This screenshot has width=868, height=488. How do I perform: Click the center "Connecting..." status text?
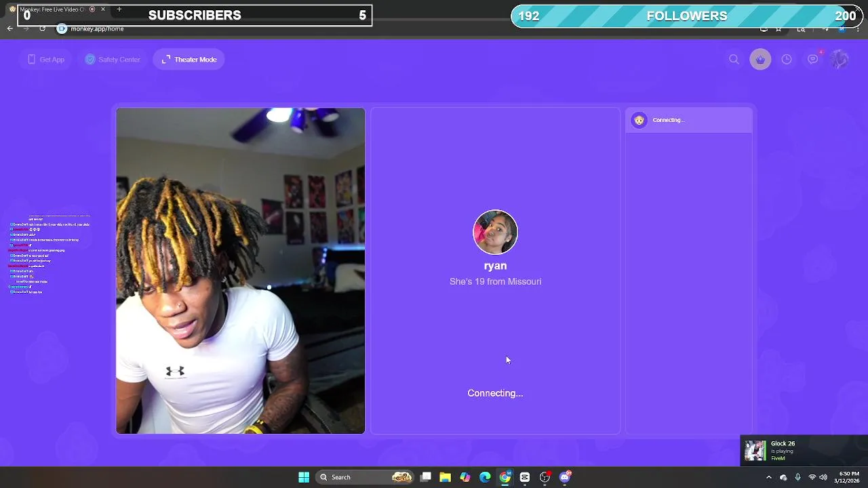click(495, 393)
